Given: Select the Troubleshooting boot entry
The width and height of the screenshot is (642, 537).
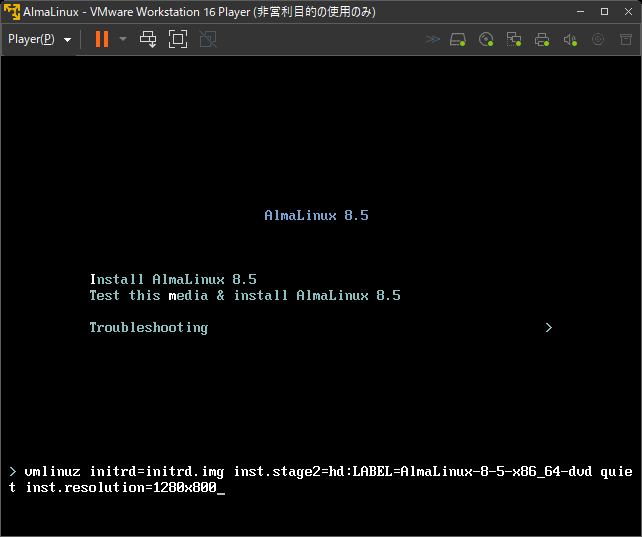Looking at the screenshot, I should [149, 327].
